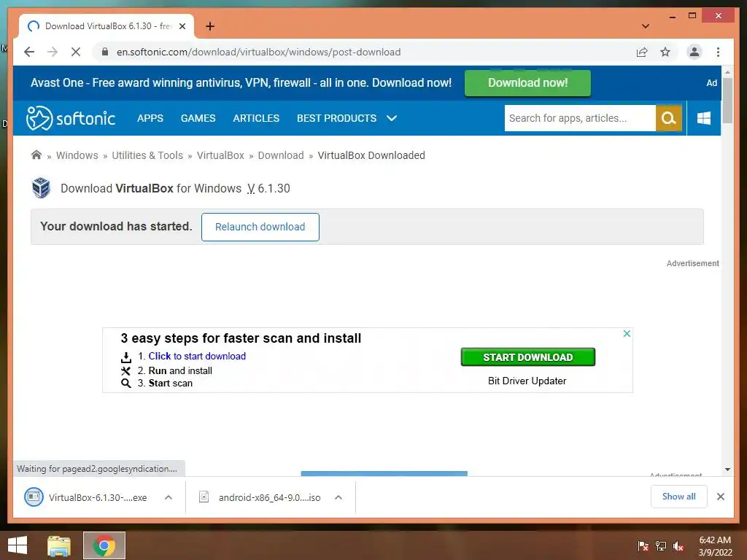Expand the tab search chevron

pos(646,26)
